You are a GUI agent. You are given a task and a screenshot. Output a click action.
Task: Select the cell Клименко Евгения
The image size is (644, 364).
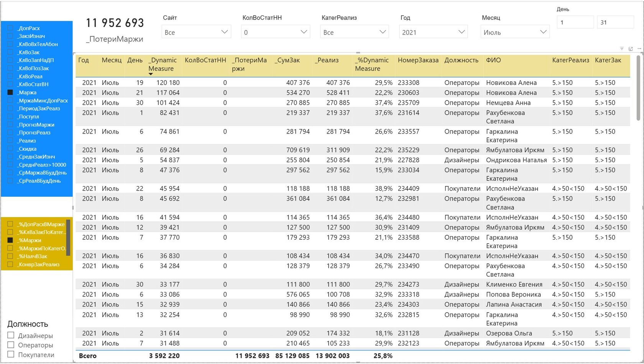point(514,284)
